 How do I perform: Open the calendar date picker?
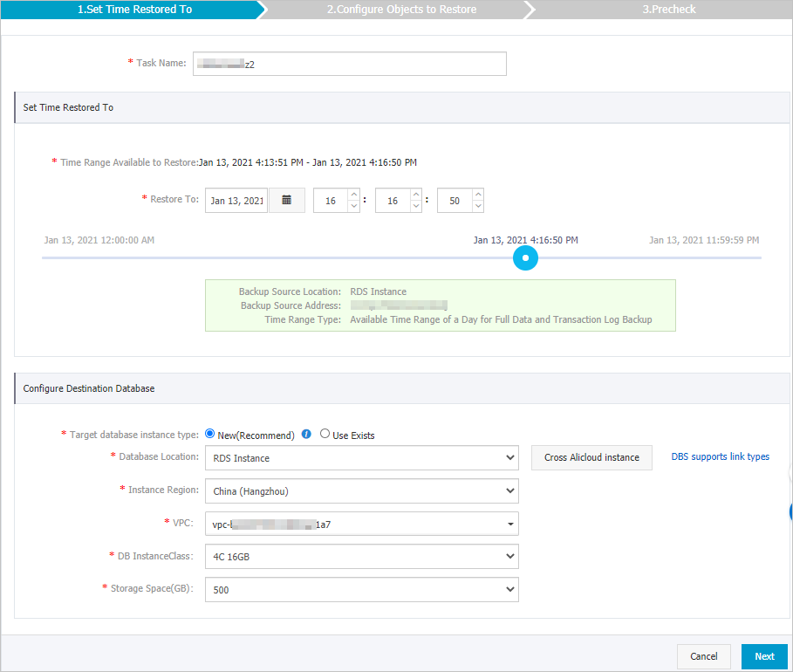tap(286, 200)
